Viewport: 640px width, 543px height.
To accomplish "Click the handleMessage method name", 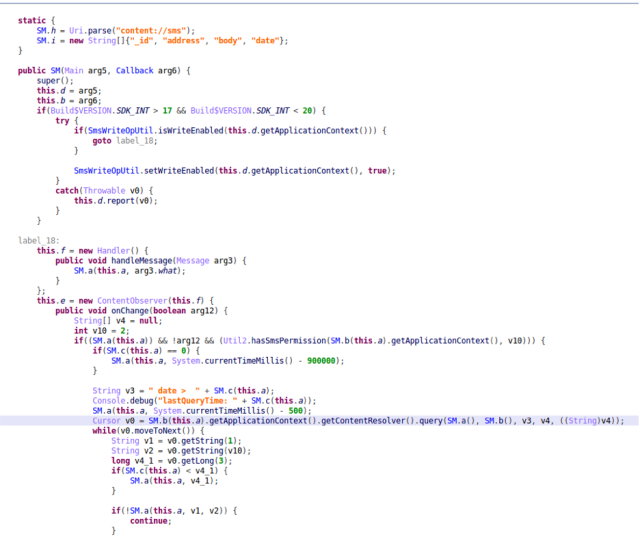I will click(x=142, y=260).
